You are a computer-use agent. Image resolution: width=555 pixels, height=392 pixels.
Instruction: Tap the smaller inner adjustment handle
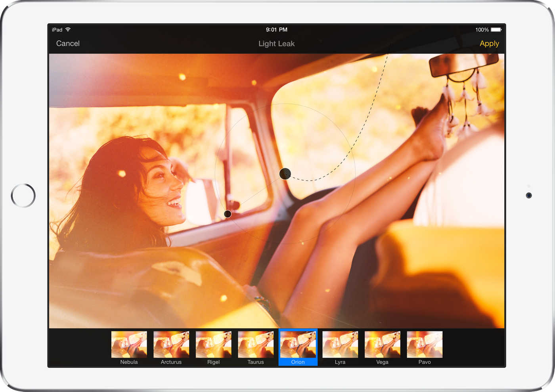[227, 214]
